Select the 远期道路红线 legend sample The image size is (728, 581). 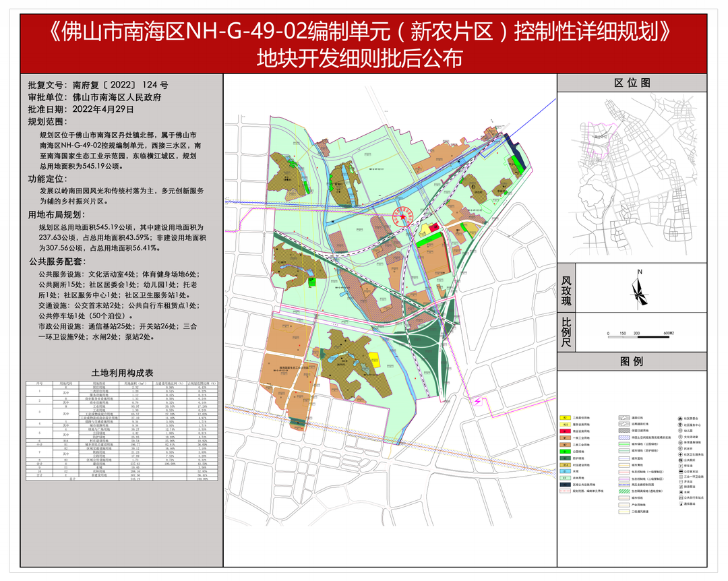point(624,424)
